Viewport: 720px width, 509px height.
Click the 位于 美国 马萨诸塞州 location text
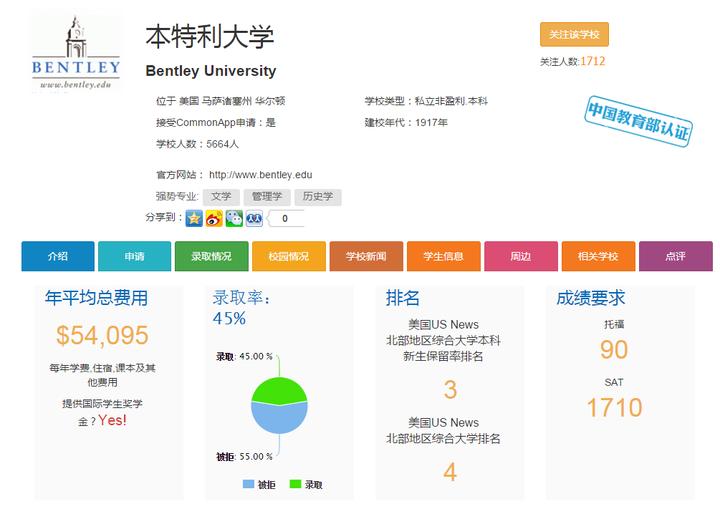point(220,101)
